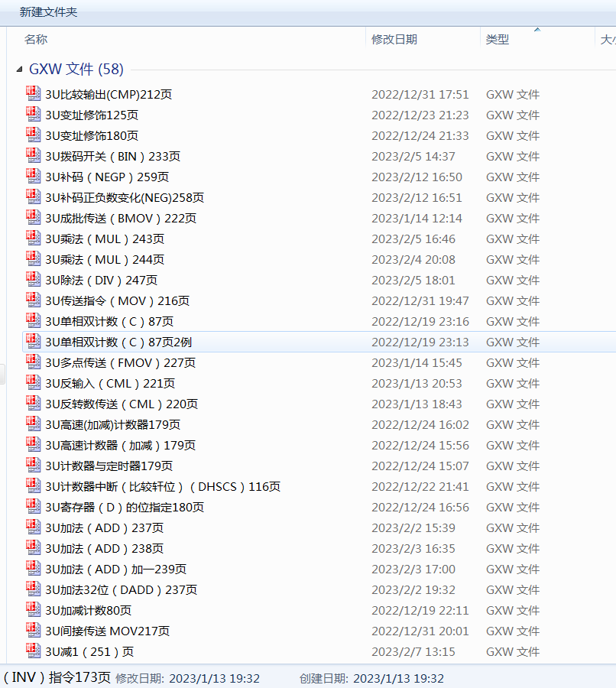616x688 pixels.
Task: Click the icon next to 3U减1（251）页
Action: (33, 651)
